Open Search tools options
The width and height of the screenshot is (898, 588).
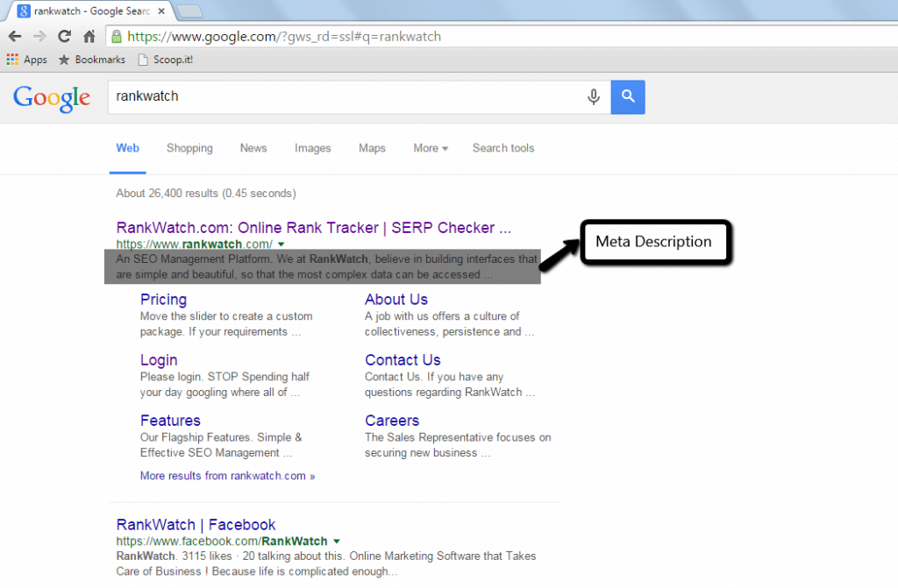tap(503, 148)
